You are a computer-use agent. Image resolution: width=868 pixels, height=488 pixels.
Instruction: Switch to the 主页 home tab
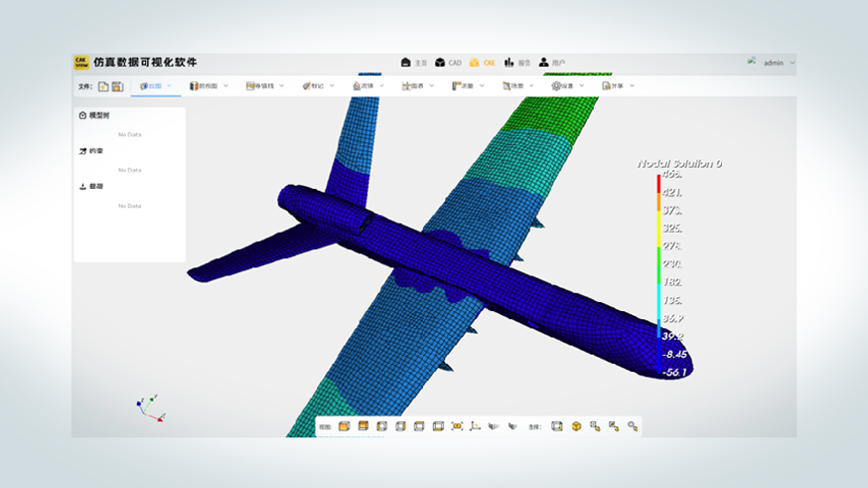(413, 63)
